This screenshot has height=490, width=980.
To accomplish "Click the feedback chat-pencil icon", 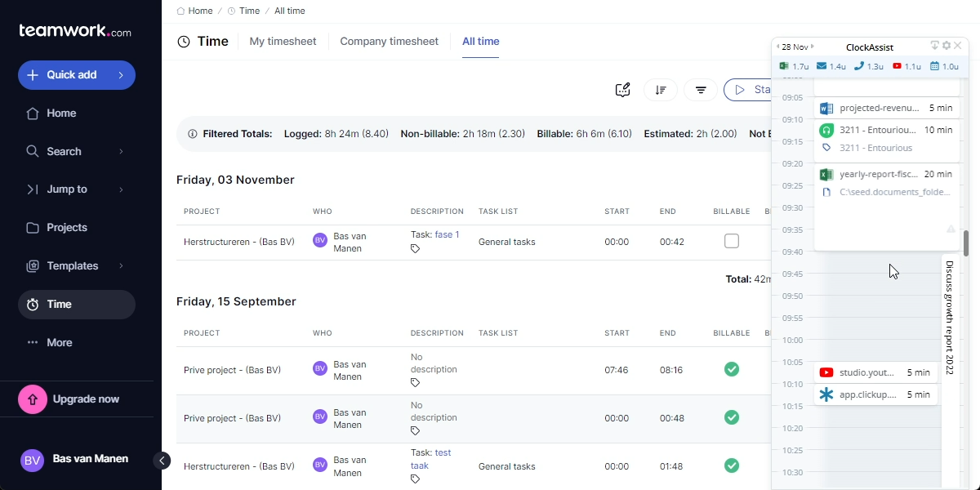I will 623,90.
